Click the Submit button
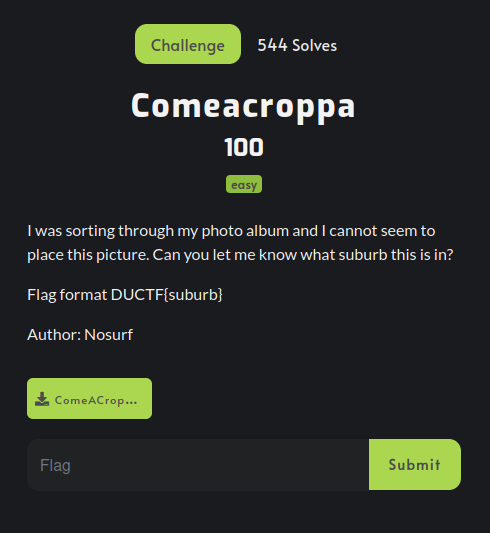 [415, 464]
